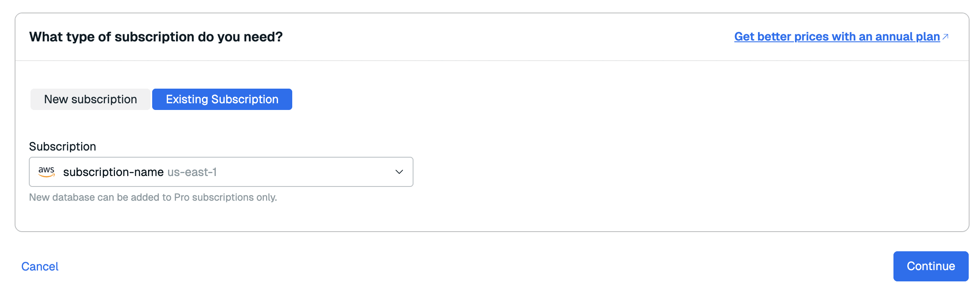This screenshot has height=291, width=980.
Task: Click the 'Pro subscriptions only' helper text
Action: (225, 197)
